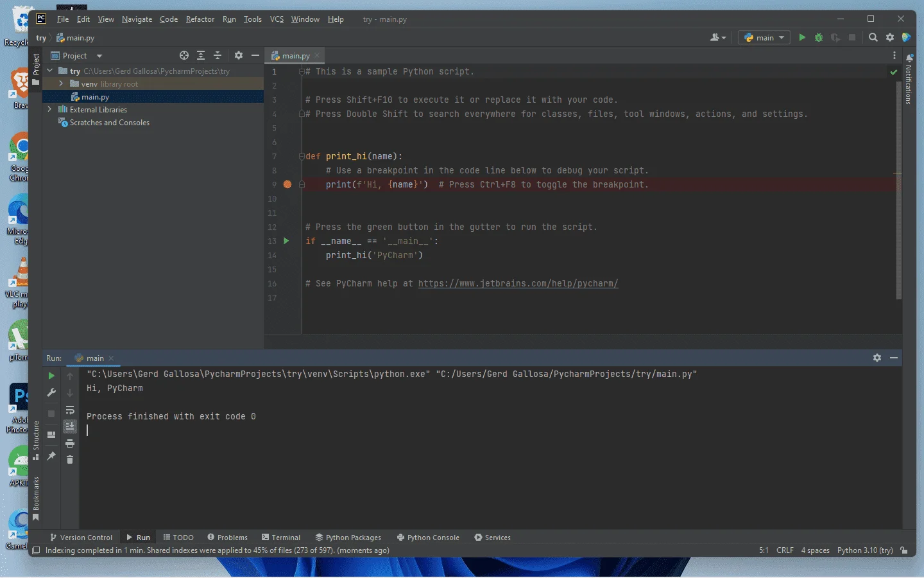The width and height of the screenshot is (924, 578).
Task: Toggle the Project side tool button
Action: [x=36, y=69]
